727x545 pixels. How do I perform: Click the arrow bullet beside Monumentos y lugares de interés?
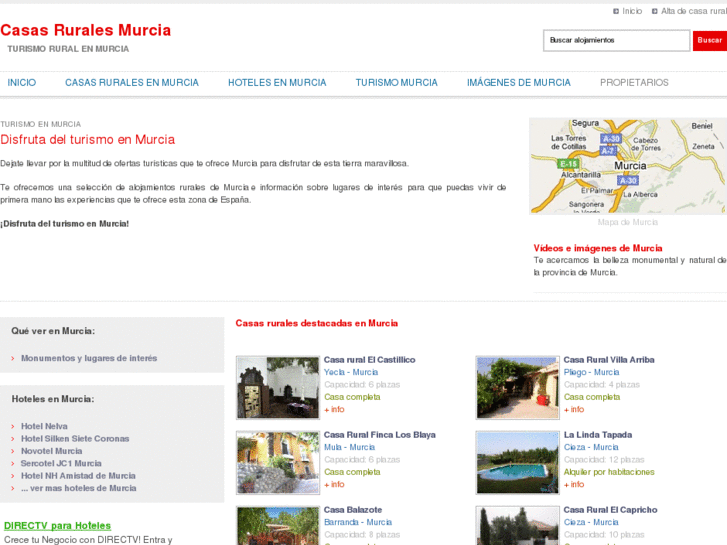13,359
